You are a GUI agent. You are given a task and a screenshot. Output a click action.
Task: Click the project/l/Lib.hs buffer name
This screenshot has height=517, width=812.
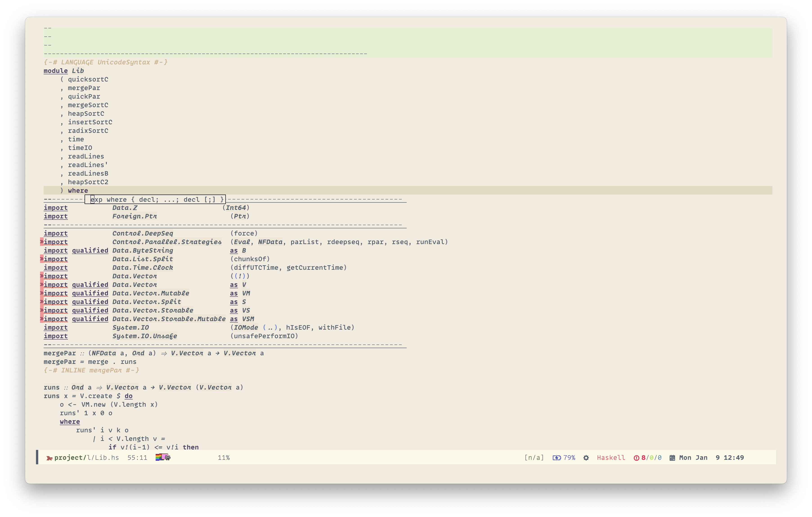(86, 458)
